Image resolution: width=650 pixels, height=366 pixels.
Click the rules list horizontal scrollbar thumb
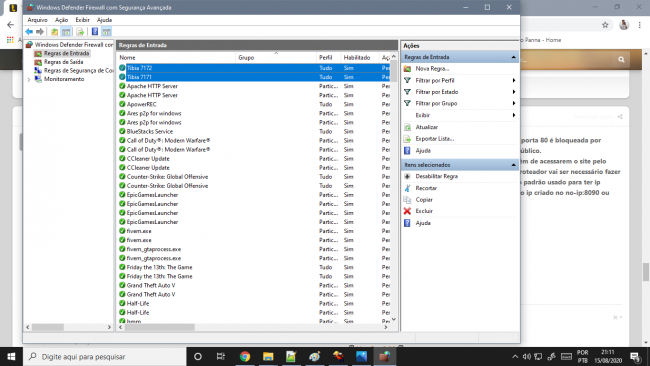tap(160, 327)
